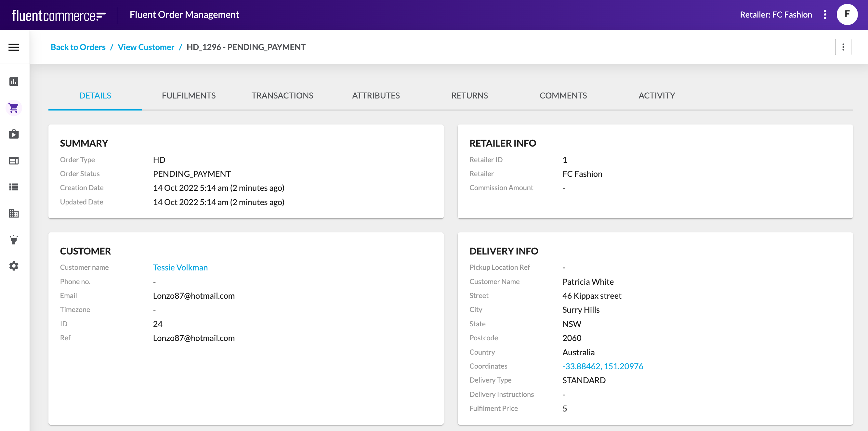Image resolution: width=868 pixels, height=431 pixels.
Task: Open the hamburger navigation menu
Action: (14, 47)
